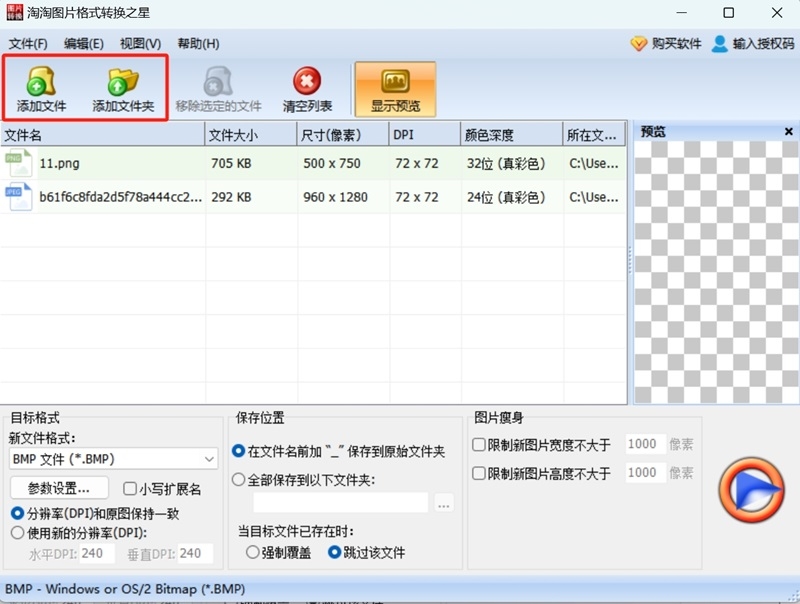The width and height of the screenshot is (800, 604).
Task: Sort by the 颜色深度 column header
Action: [512, 135]
